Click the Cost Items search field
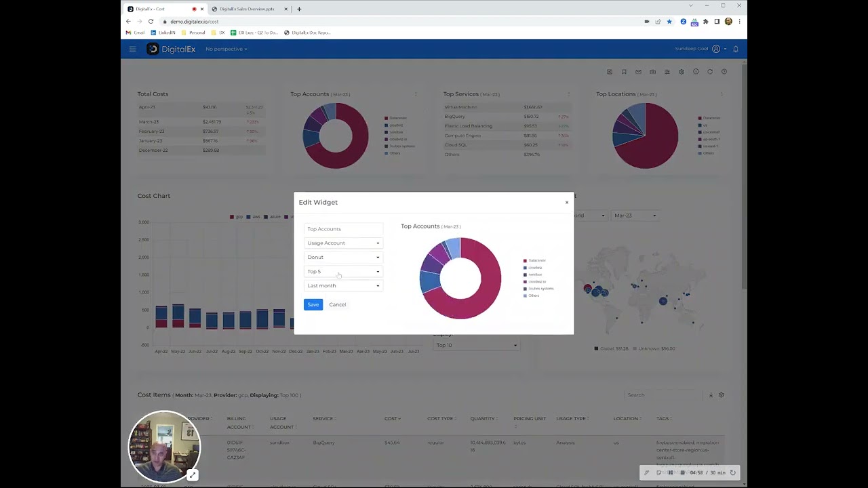Screen dimensions: 868x488 pos(663,395)
